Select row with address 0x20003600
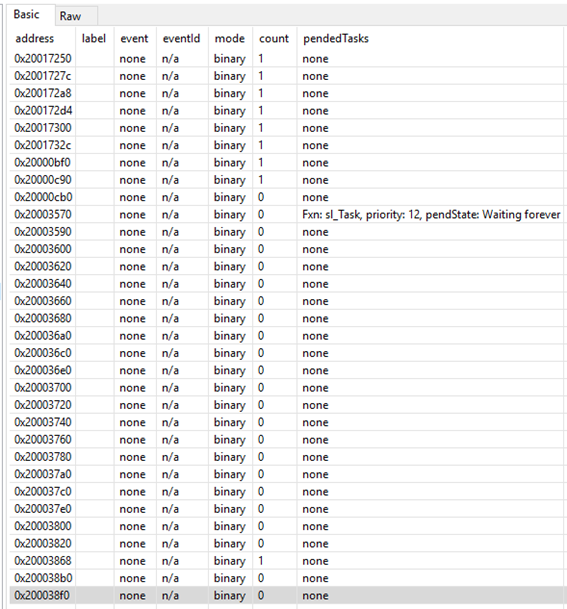 pyautogui.click(x=287, y=249)
